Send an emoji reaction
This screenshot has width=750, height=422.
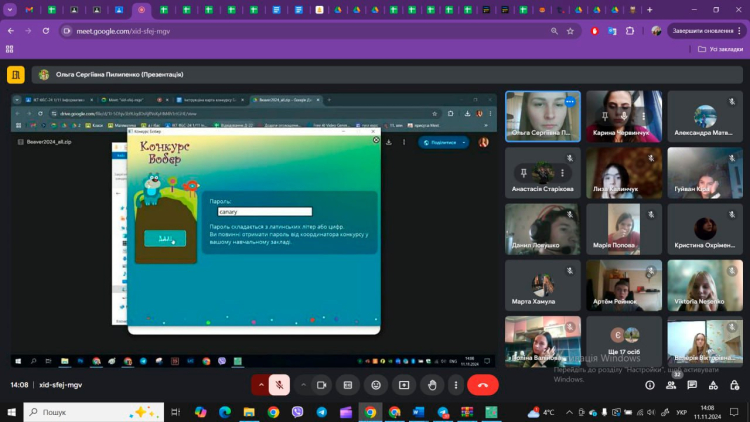point(376,384)
